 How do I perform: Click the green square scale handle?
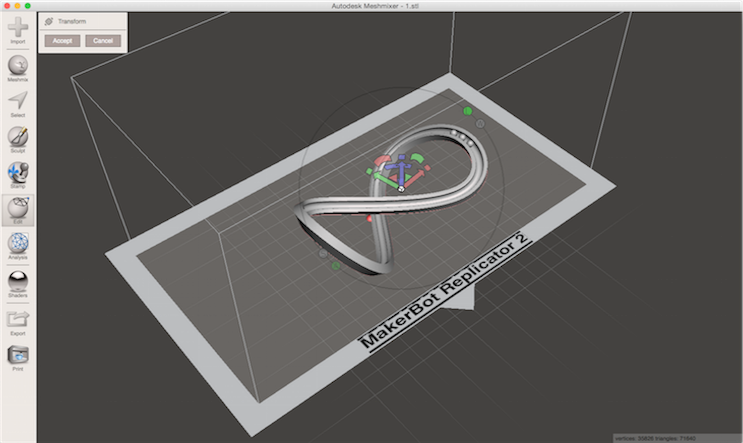point(369,172)
